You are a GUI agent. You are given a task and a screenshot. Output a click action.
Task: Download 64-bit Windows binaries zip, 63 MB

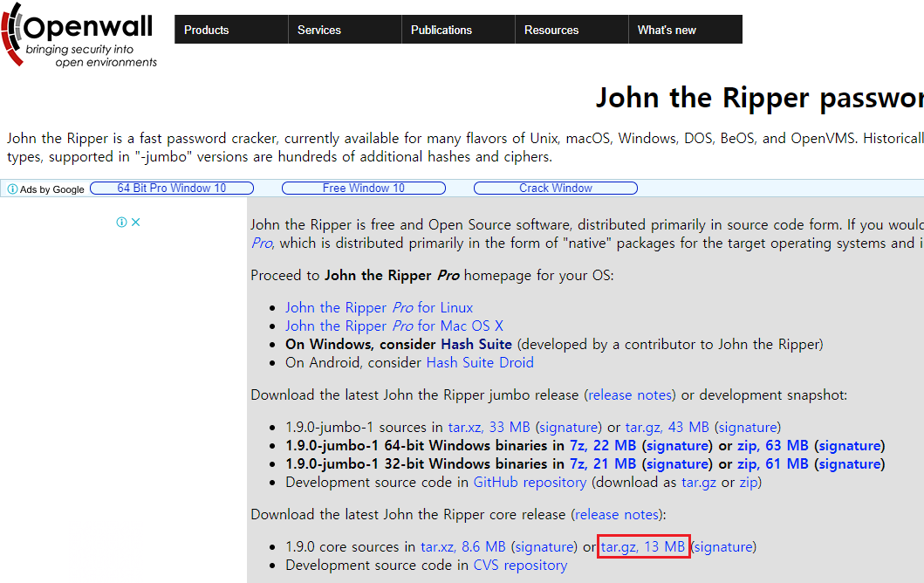point(772,446)
